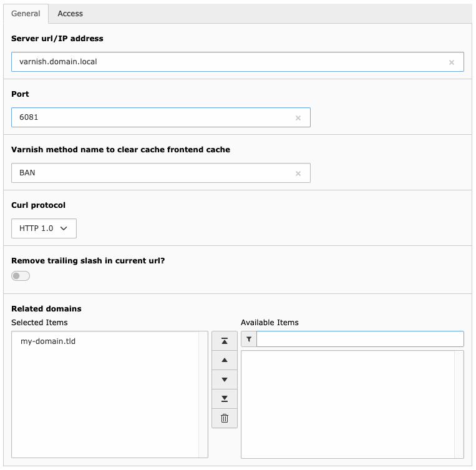Toggle Remove trailing slash in current url
The height and width of the screenshot is (470, 476).
coord(21,276)
